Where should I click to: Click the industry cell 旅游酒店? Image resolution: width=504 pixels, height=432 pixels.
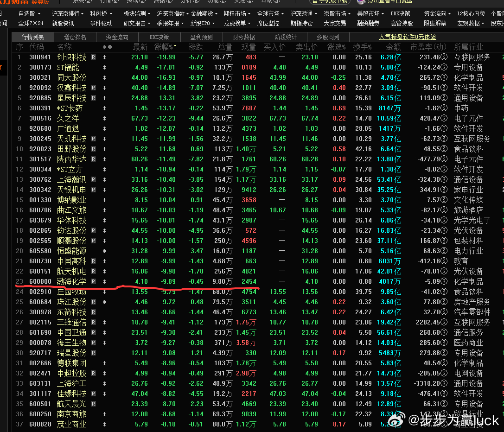click(468, 210)
